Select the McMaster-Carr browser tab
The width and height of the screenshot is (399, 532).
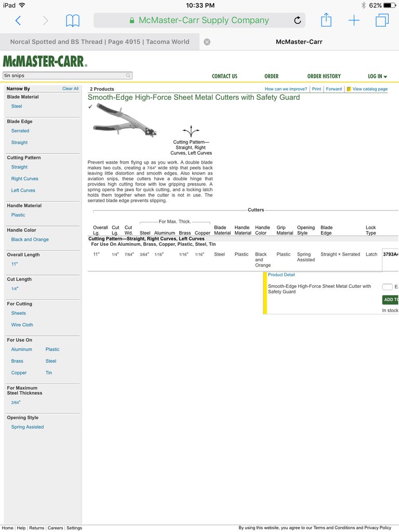tap(299, 42)
